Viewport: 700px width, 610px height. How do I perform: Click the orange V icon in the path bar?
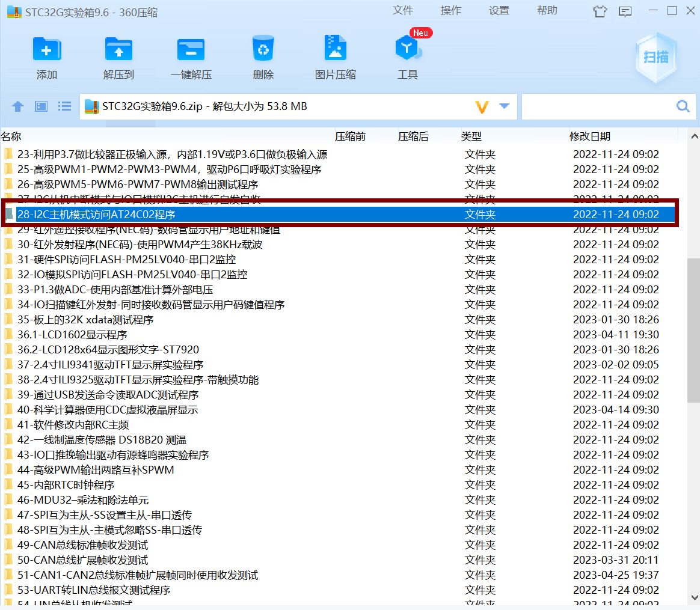point(482,106)
